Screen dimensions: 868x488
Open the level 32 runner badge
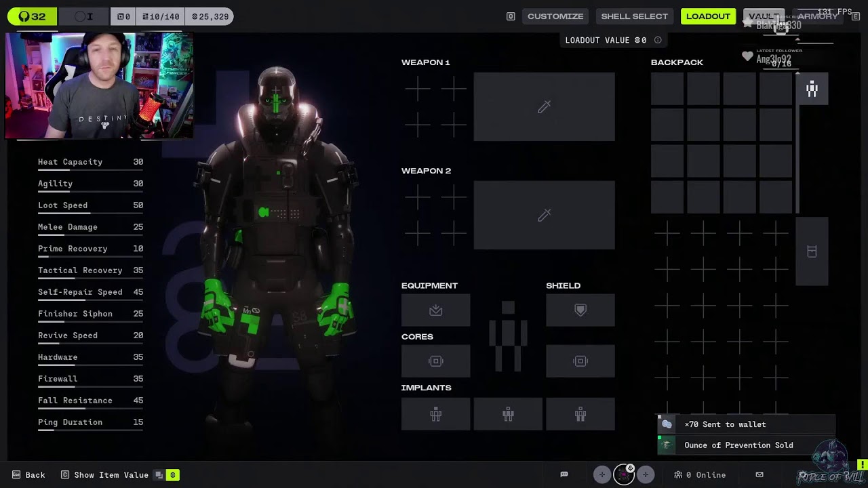(32, 16)
